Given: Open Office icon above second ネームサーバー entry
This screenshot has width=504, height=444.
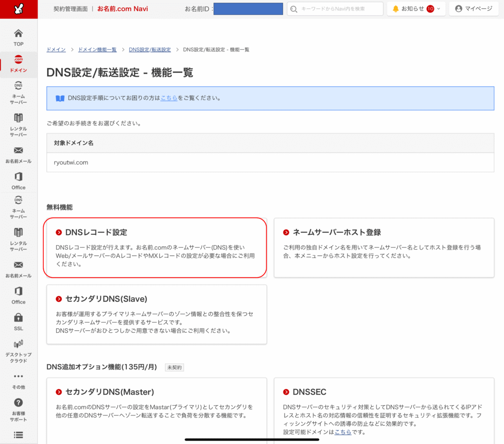Looking at the screenshot, I should pos(18,177).
